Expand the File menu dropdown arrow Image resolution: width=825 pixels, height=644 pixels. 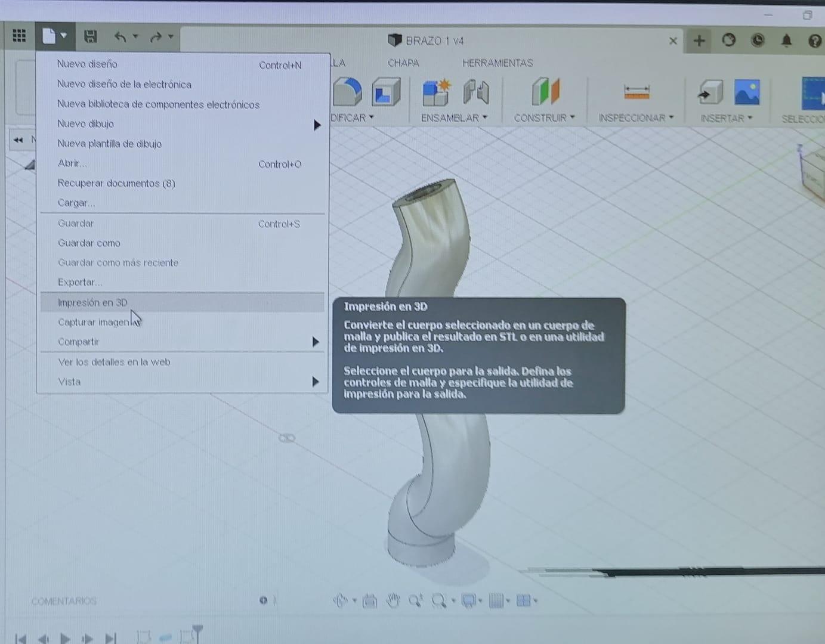63,36
